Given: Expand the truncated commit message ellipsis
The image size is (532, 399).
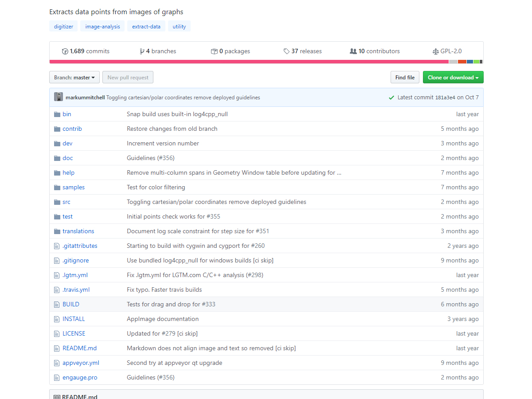Looking at the screenshot, I should pos(339,173).
